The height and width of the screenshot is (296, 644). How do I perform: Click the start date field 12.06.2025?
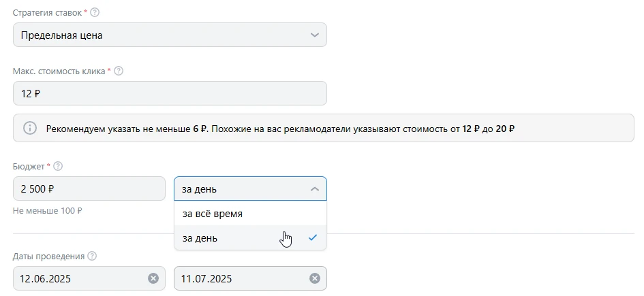[78, 278]
